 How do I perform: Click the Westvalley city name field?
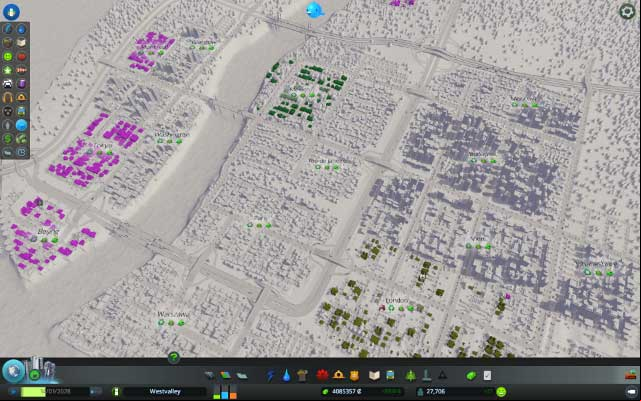coord(165,392)
